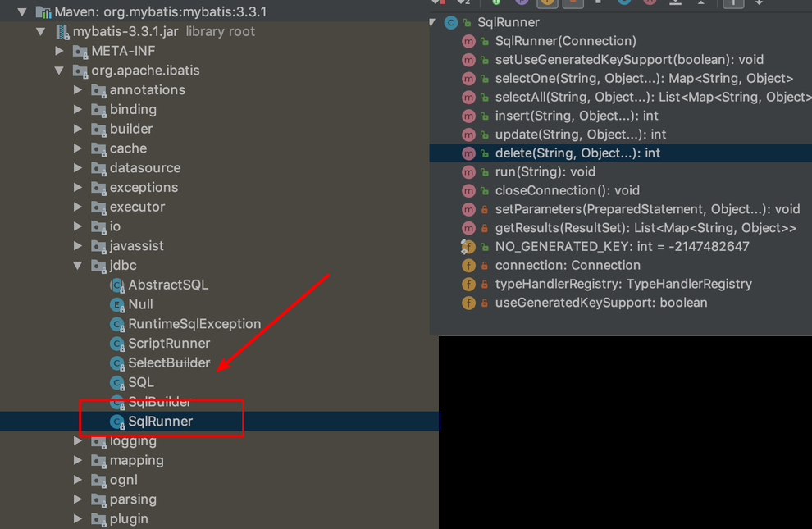Click the lock icon on typeHandlerRegistry

[485, 284]
